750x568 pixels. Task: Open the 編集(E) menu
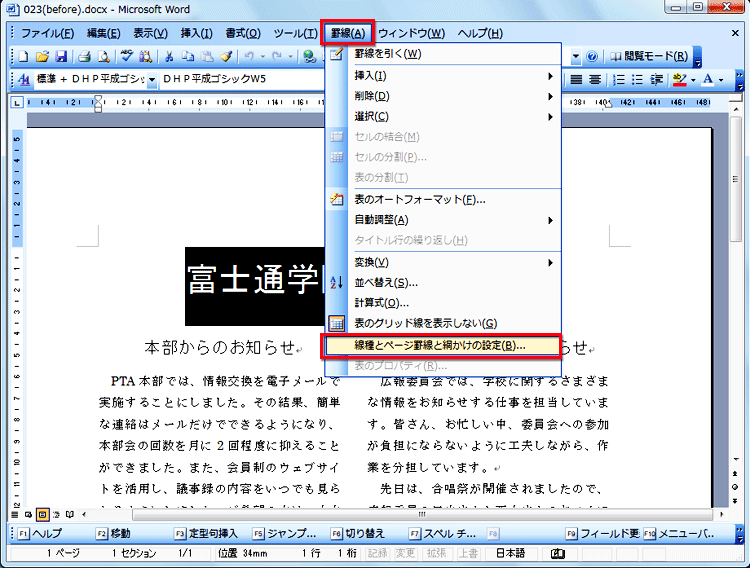(x=103, y=33)
